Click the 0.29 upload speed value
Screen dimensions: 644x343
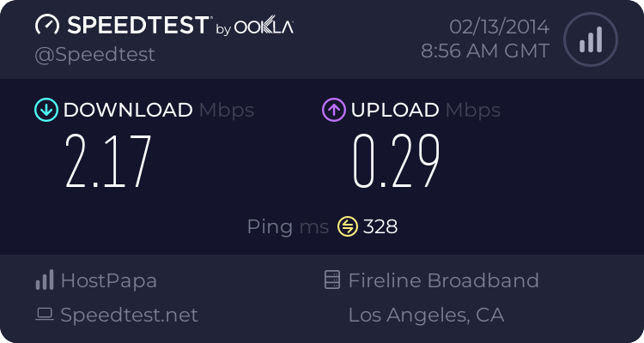[397, 162]
